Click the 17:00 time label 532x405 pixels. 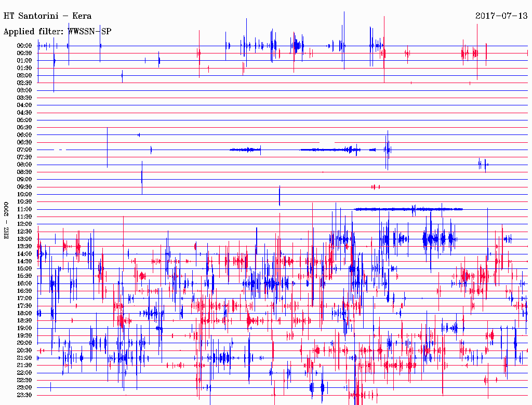tap(24, 299)
